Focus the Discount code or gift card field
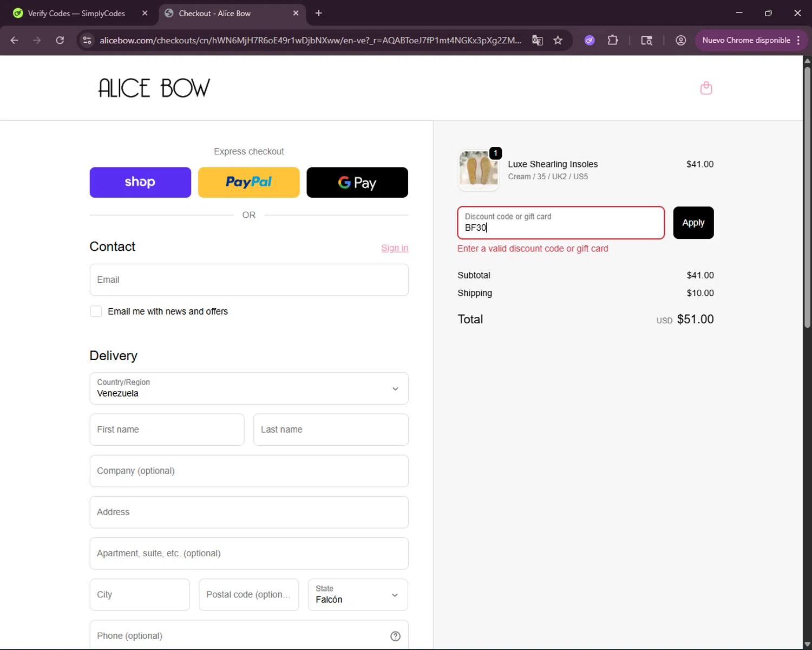812x650 pixels. coord(561,223)
